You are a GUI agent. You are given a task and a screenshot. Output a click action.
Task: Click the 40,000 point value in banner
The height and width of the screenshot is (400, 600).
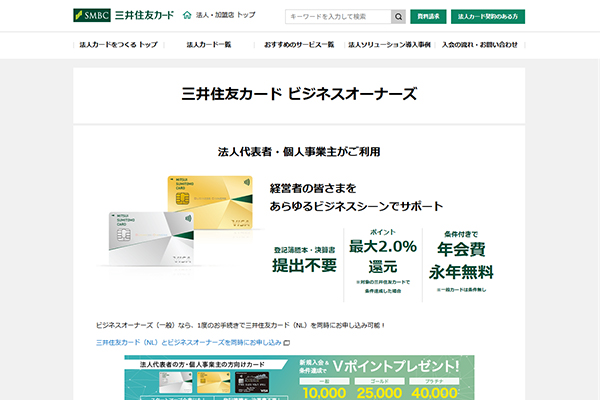[434, 393]
